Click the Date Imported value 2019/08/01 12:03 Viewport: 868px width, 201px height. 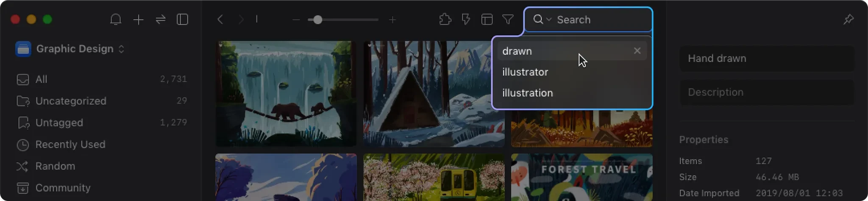click(x=799, y=193)
